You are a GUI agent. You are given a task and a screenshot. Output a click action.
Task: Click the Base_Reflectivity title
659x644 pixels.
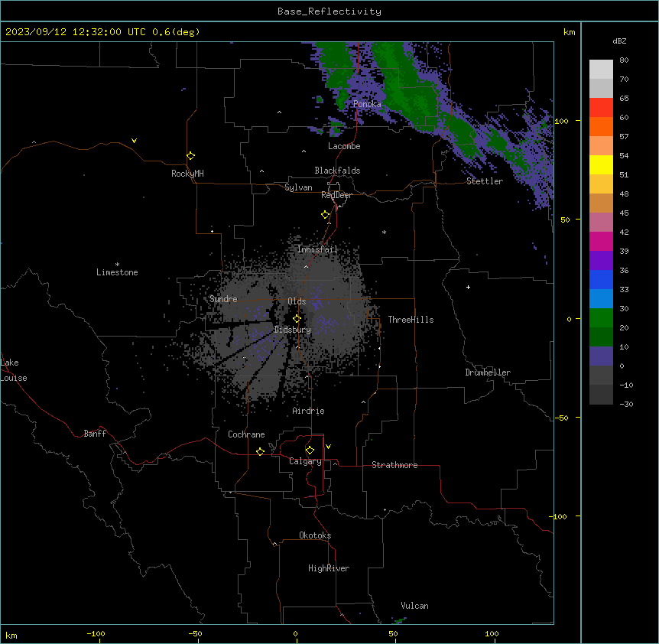[329, 11]
